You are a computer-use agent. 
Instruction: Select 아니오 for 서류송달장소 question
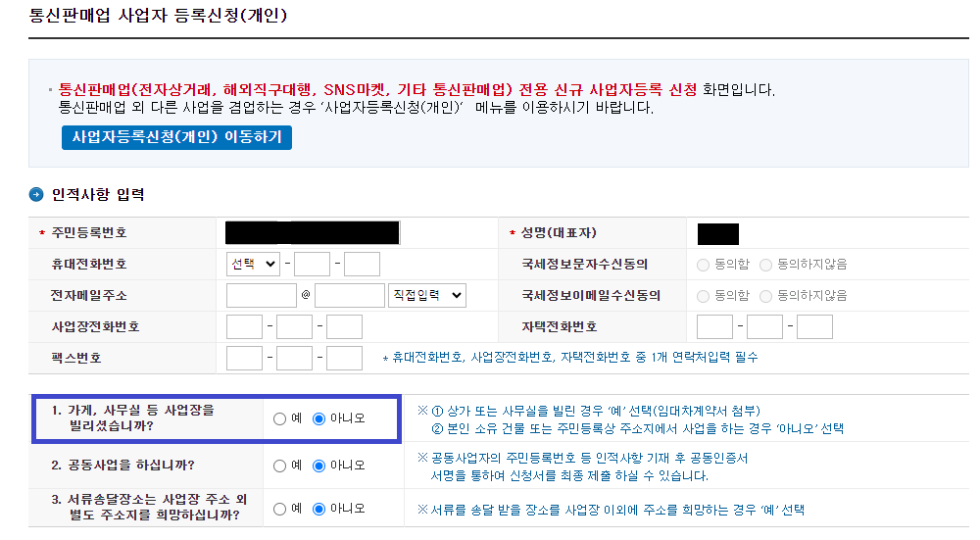pos(318,509)
